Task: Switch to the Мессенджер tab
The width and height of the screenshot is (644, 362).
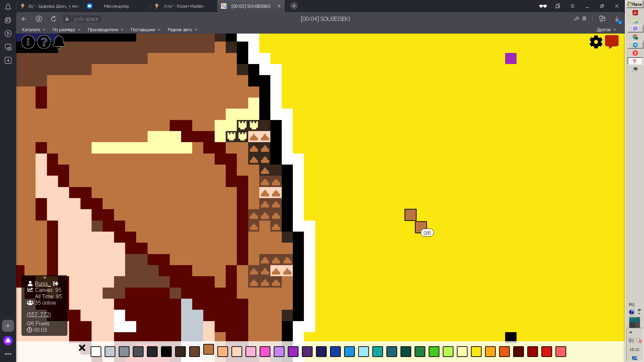Action: click(116, 6)
